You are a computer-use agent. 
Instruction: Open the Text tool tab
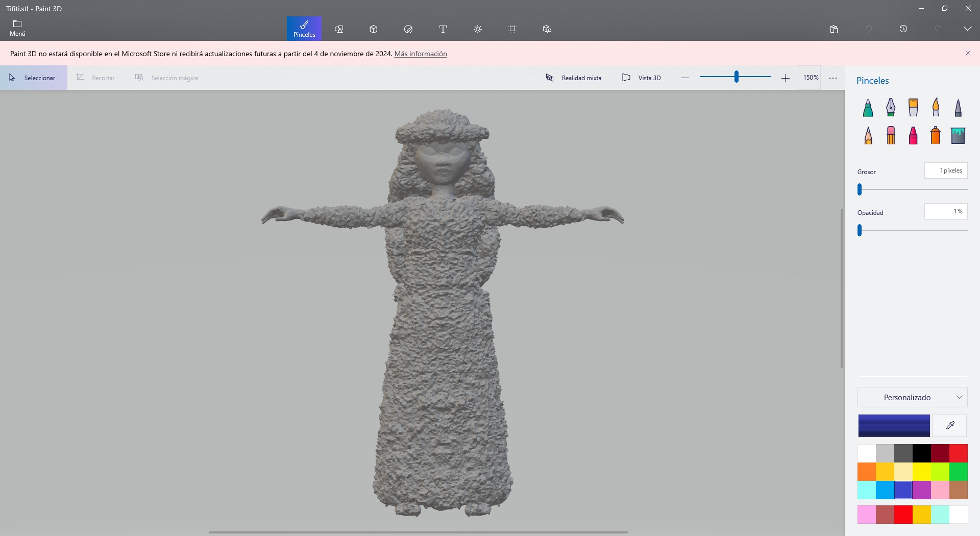443,29
